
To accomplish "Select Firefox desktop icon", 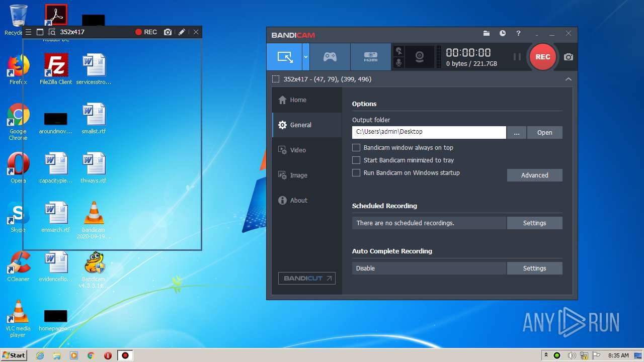I will click(18, 69).
